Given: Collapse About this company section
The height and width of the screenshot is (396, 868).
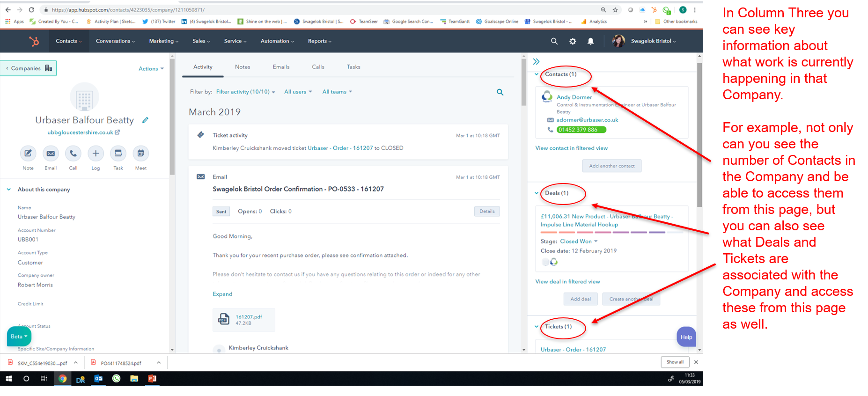Looking at the screenshot, I should [x=9, y=190].
